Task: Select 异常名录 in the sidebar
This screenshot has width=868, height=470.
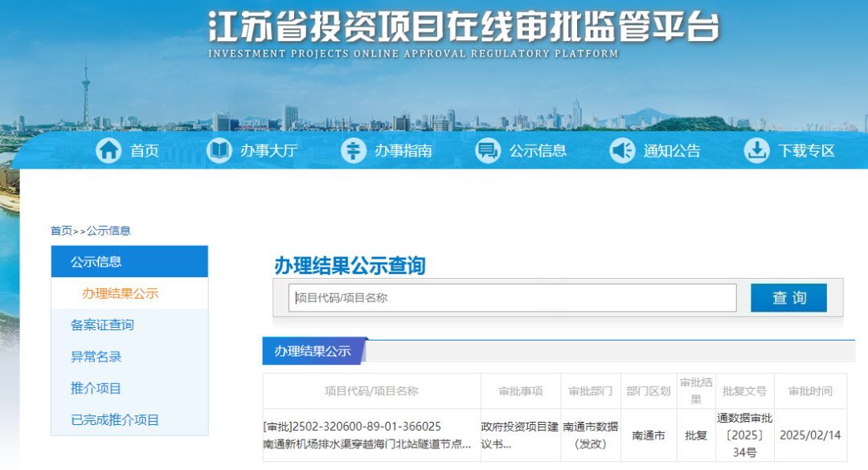Action: 96,357
